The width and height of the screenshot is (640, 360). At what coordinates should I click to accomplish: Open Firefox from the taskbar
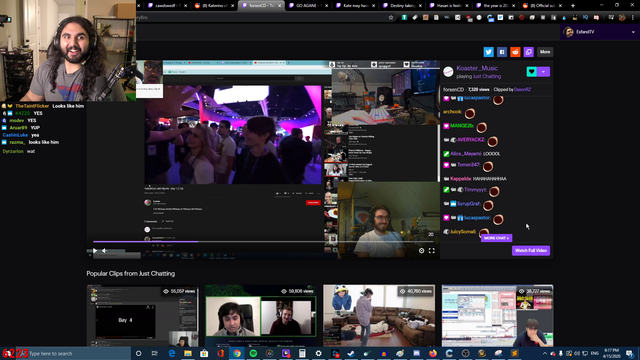click(433, 353)
